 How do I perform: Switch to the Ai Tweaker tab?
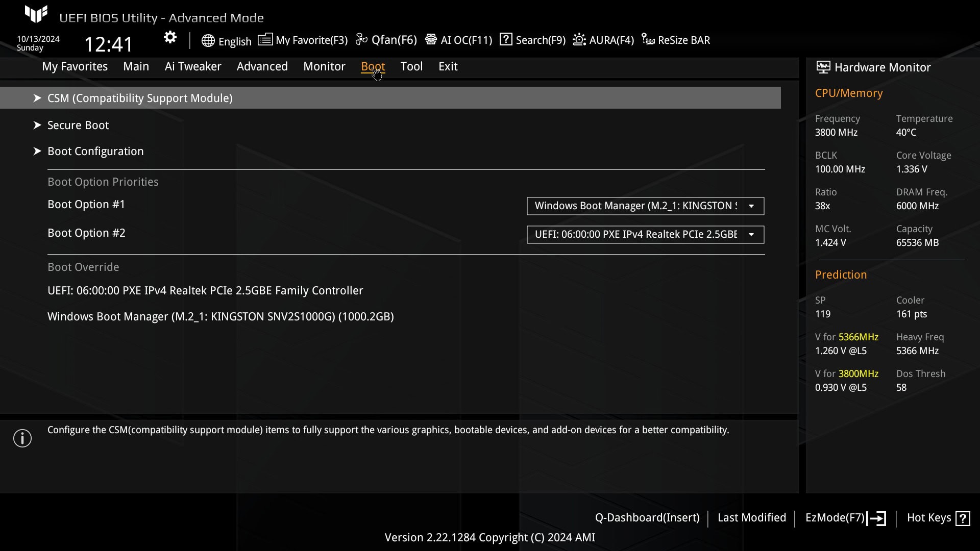(x=192, y=66)
